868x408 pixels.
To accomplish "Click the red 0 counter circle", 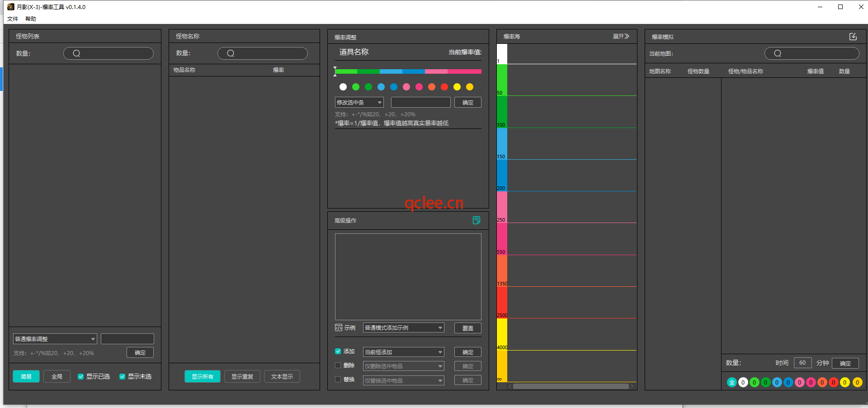I will pos(833,382).
